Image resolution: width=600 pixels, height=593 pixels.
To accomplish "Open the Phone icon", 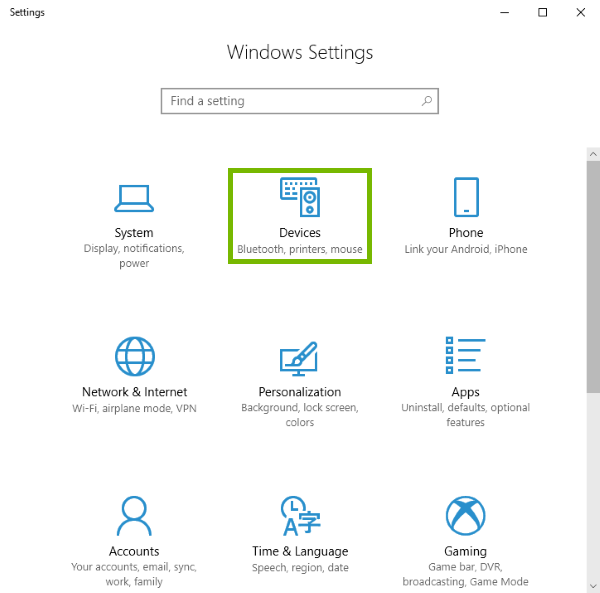I will (x=466, y=197).
